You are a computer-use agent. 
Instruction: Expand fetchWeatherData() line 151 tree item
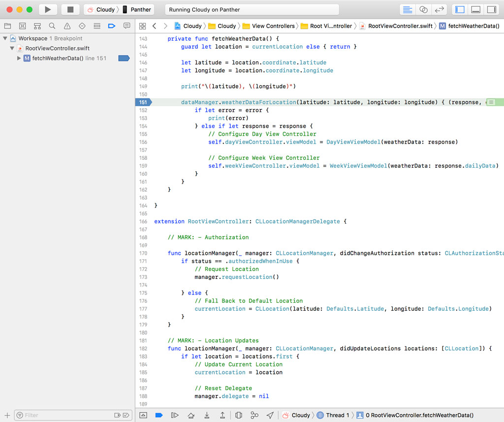click(19, 58)
